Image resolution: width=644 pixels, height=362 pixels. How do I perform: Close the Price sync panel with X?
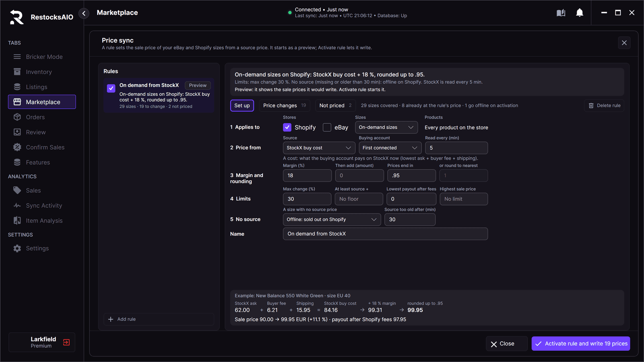[x=624, y=43]
